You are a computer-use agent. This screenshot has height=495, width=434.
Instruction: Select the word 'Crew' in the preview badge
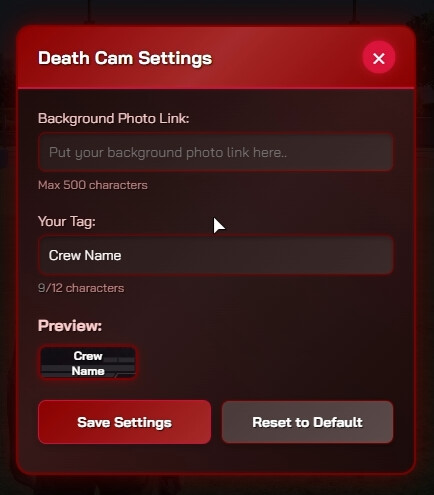tap(88, 356)
